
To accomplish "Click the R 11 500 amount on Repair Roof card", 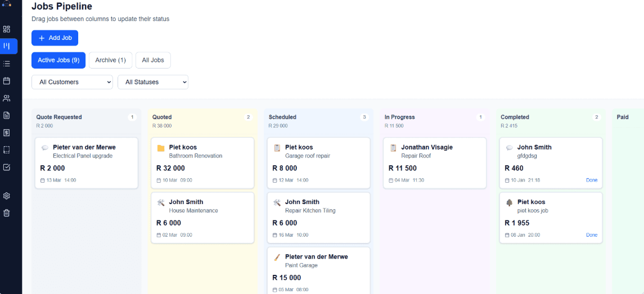I will point(403,168).
